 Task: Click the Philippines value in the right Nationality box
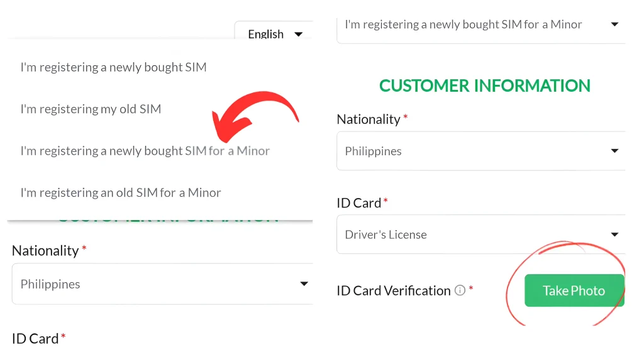pyautogui.click(x=372, y=151)
